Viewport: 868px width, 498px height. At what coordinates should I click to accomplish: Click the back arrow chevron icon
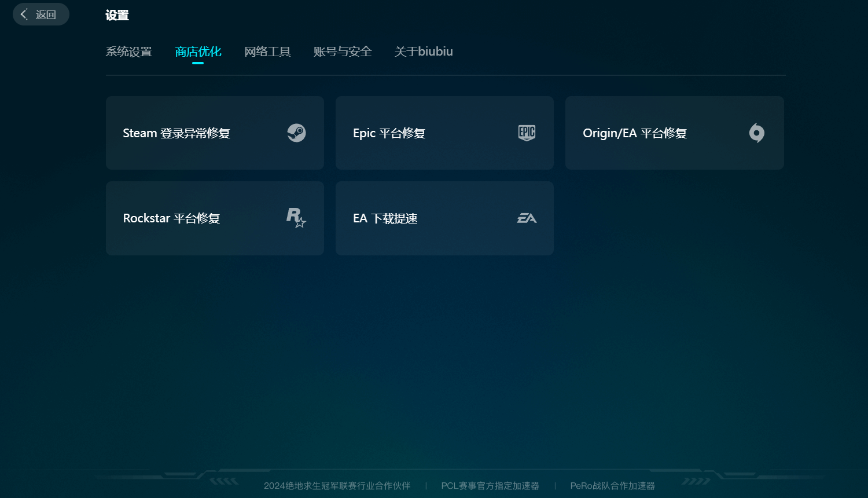(24, 14)
